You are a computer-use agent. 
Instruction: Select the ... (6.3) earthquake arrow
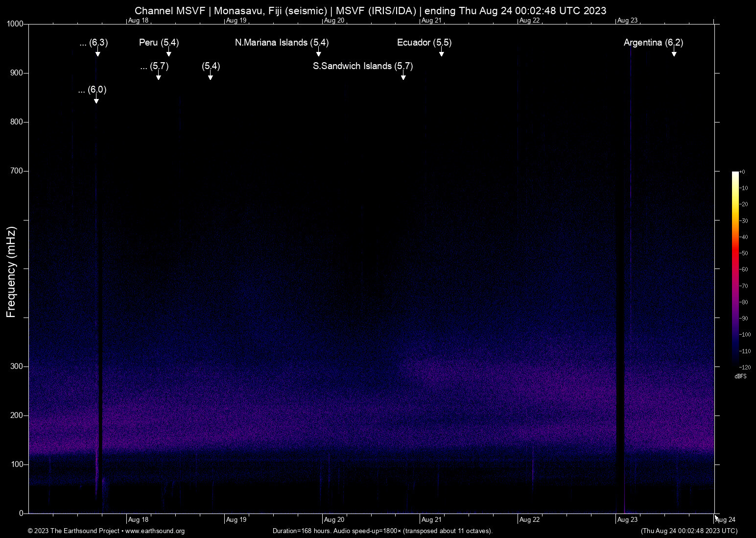click(97, 53)
